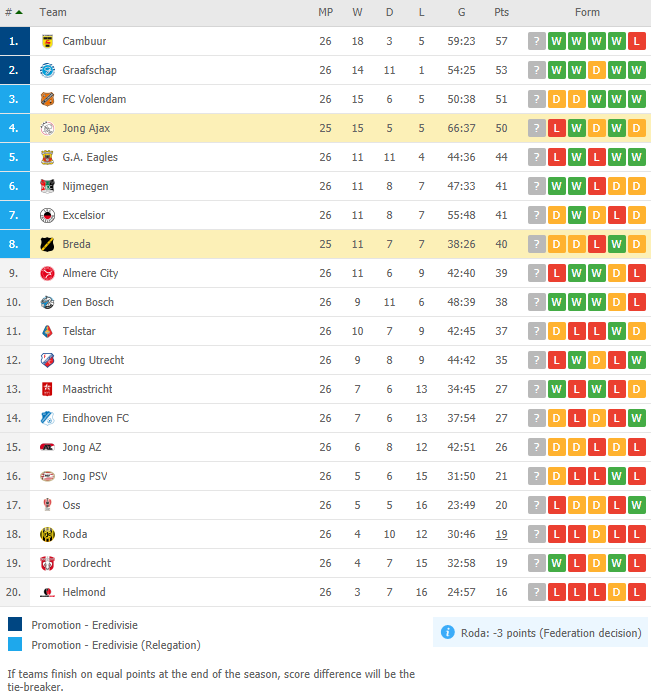Click the Breda yellow-black crest icon
Viewport: 651px width, 697px height.
click(47, 244)
